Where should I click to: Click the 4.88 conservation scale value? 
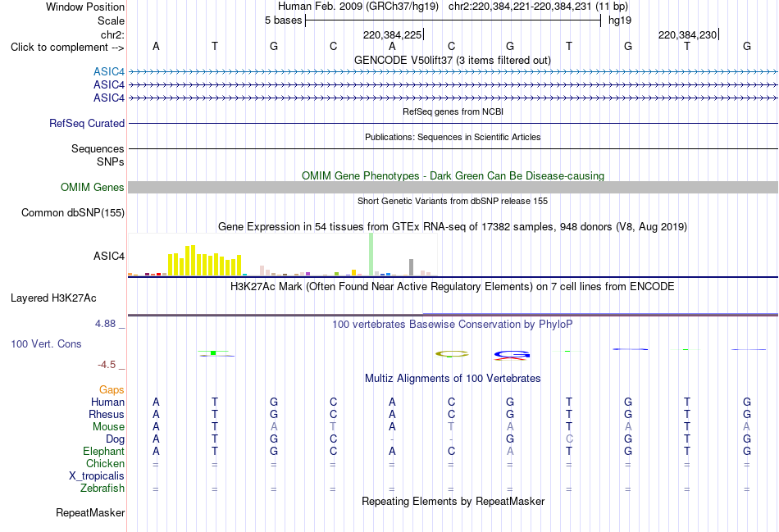pyautogui.click(x=105, y=324)
